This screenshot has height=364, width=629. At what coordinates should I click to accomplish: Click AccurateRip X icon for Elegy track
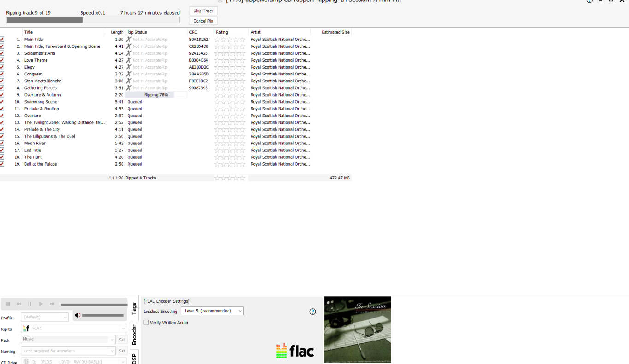[x=129, y=67]
